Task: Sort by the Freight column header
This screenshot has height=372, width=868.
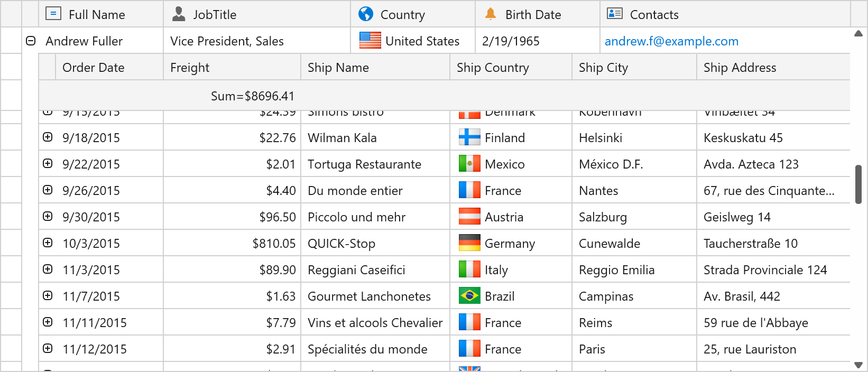Action: click(190, 68)
